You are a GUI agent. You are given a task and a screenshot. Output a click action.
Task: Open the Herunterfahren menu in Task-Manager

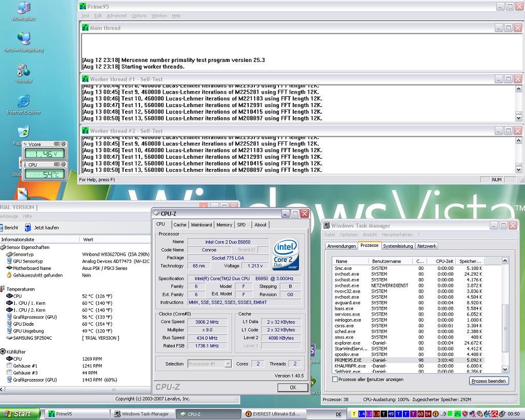(397, 235)
